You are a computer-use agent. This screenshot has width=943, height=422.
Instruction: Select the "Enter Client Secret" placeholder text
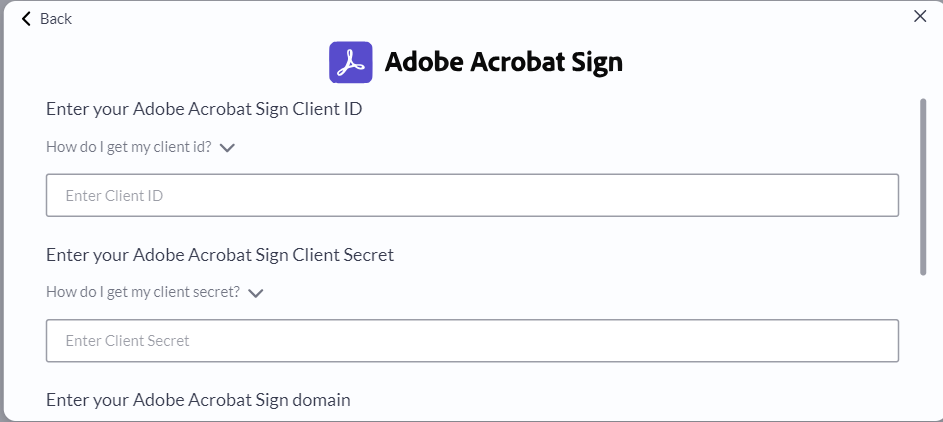[127, 341]
